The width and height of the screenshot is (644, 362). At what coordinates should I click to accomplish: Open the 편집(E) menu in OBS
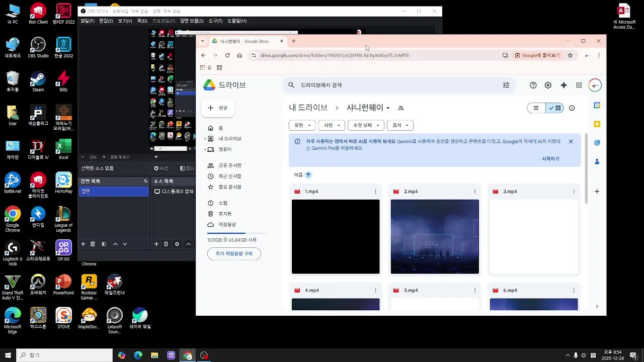coord(106,21)
